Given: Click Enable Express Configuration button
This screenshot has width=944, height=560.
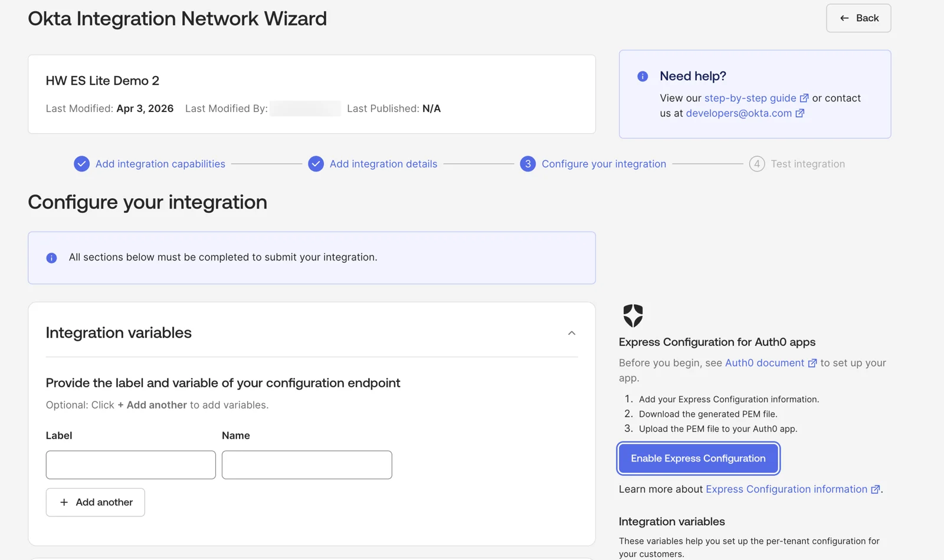Looking at the screenshot, I should (x=698, y=458).
